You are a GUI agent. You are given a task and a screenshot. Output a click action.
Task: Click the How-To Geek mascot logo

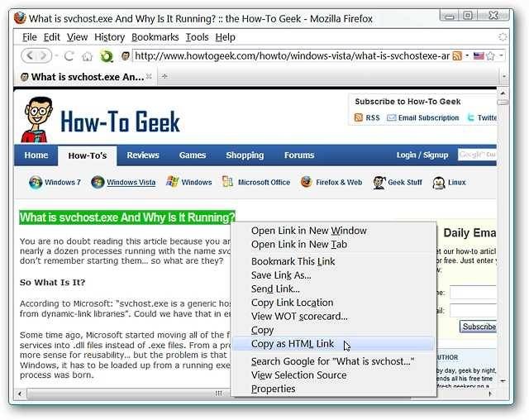[x=37, y=120]
